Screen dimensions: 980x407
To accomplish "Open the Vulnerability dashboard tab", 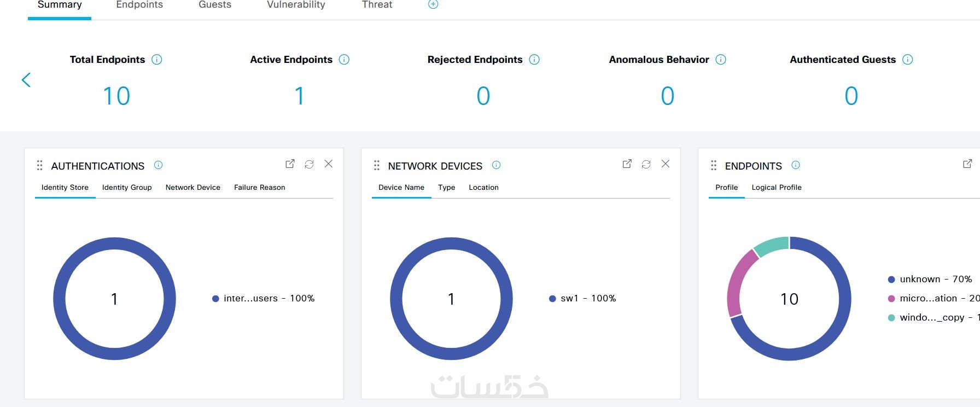I will [296, 5].
